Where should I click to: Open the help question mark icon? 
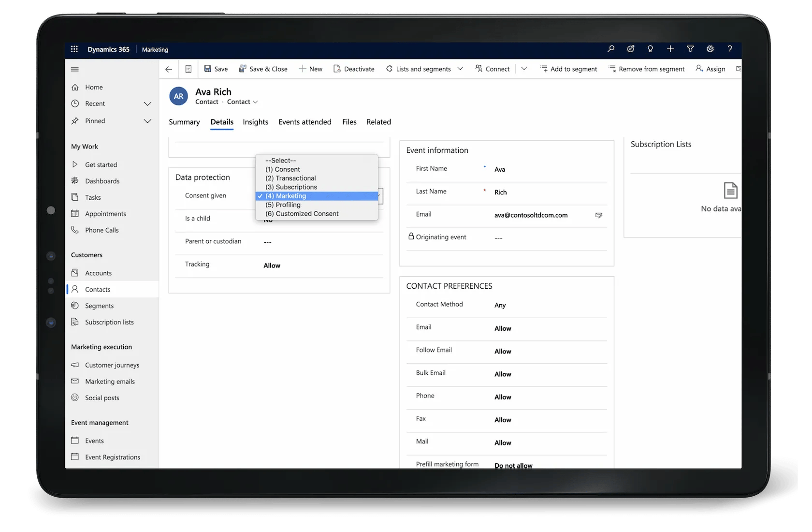click(730, 49)
